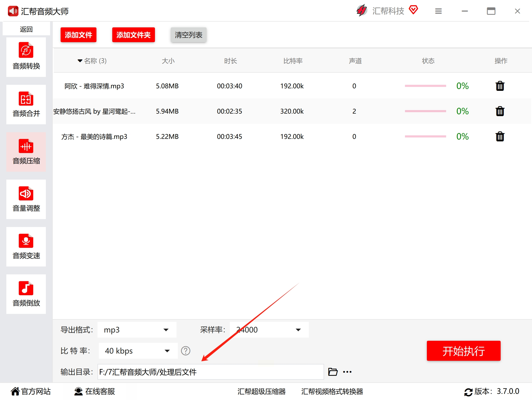Click the 版本: 3.7.0.0 version text
The height and width of the screenshot is (400, 532).
(x=497, y=392)
